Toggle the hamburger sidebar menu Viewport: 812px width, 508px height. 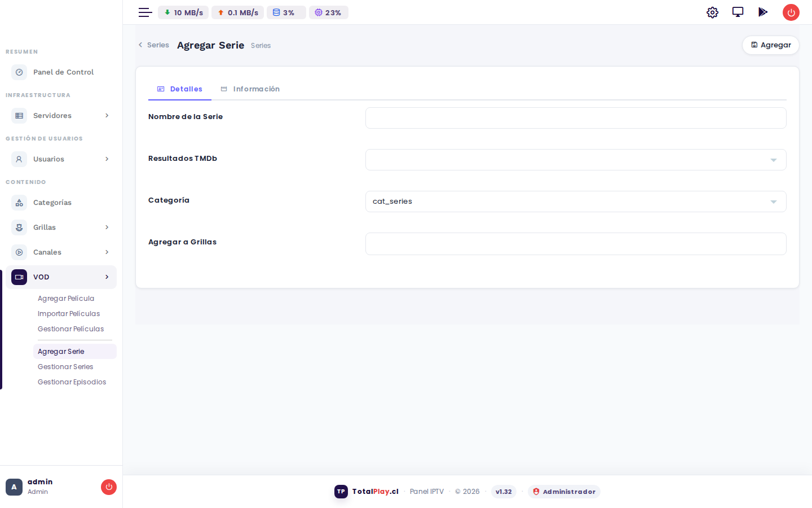click(145, 12)
